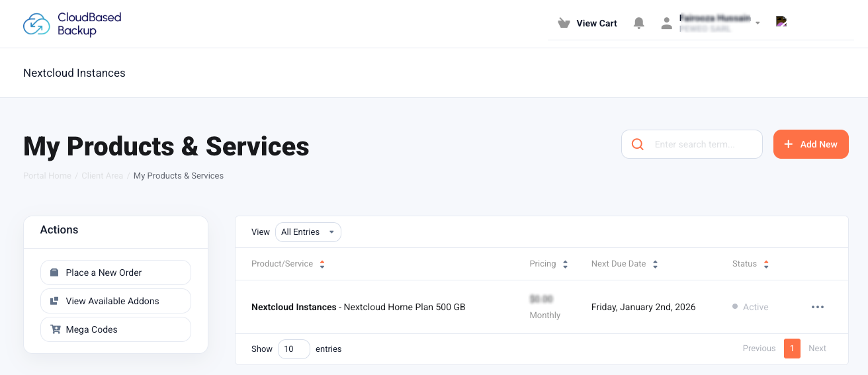868x375 pixels.
Task: Click the Monthly billing cycle text
Action: point(545,315)
